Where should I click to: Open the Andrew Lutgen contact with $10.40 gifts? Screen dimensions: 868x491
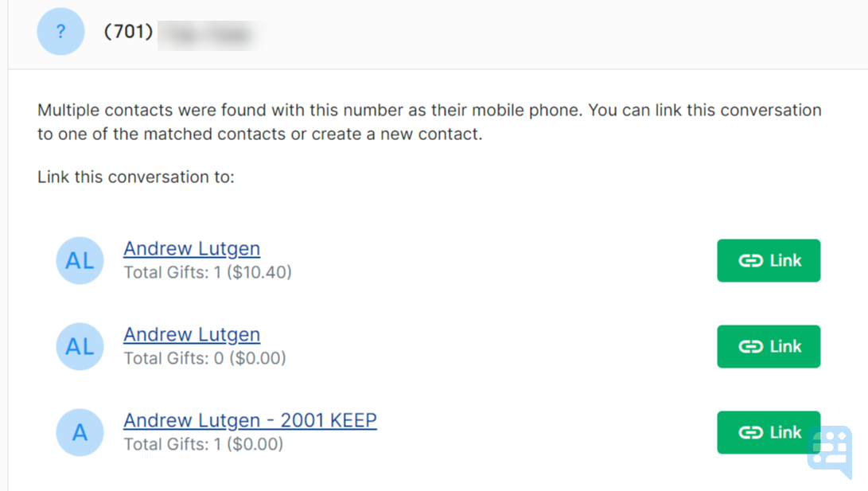tap(191, 248)
